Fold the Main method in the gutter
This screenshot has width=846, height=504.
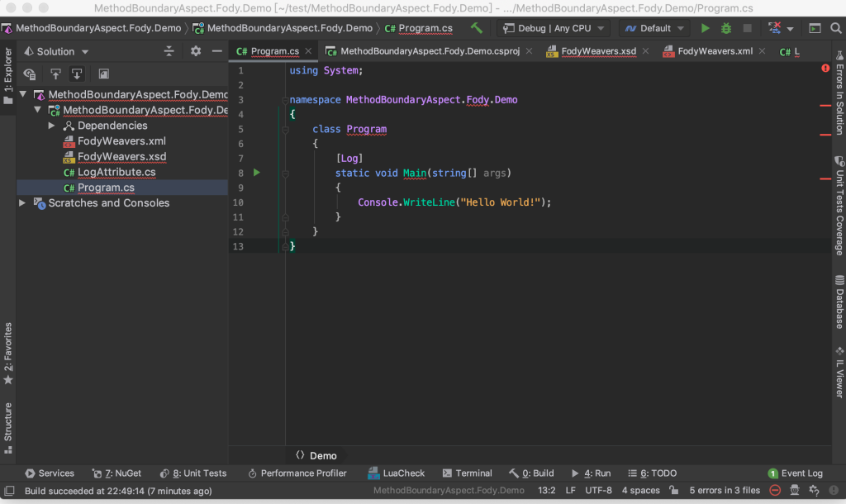click(x=285, y=174)
